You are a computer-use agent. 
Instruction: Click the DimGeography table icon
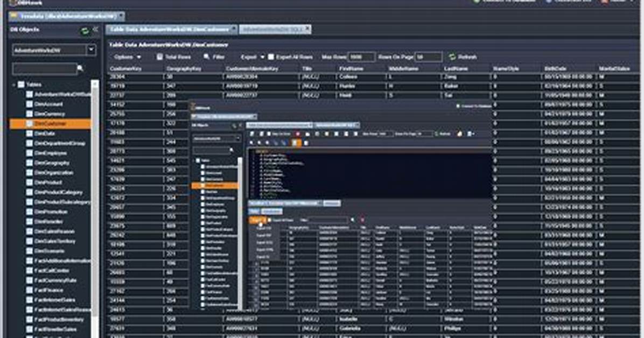[30, 163]
